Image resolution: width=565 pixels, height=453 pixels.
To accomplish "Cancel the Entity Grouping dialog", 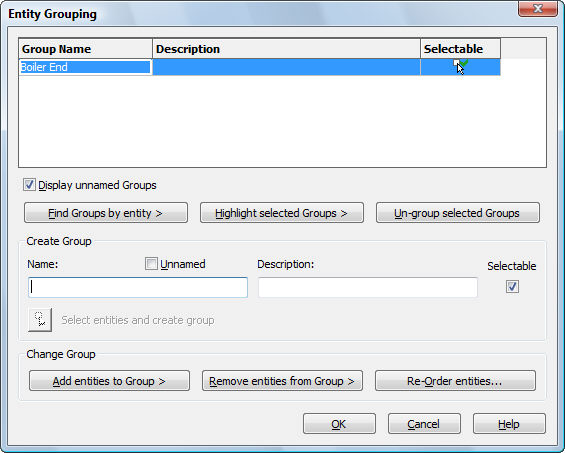I will click(x=424, y=424).
